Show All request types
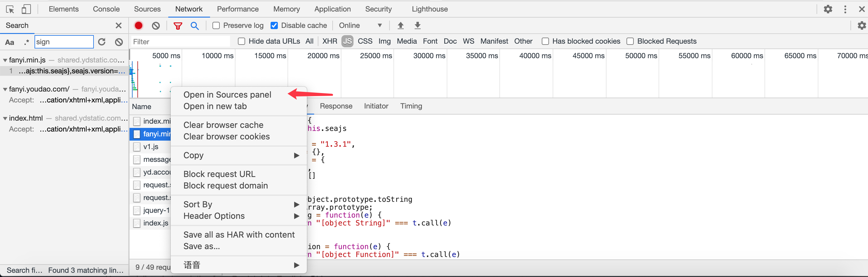 309,41
